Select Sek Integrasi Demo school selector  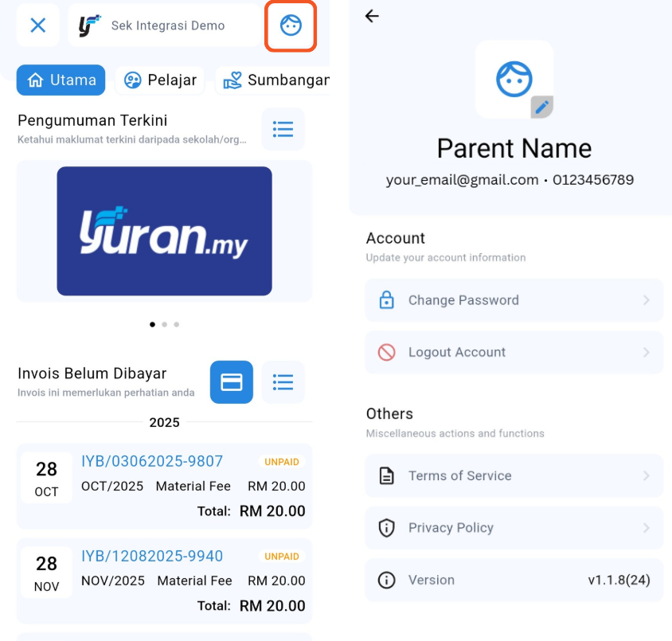point(164,25)
